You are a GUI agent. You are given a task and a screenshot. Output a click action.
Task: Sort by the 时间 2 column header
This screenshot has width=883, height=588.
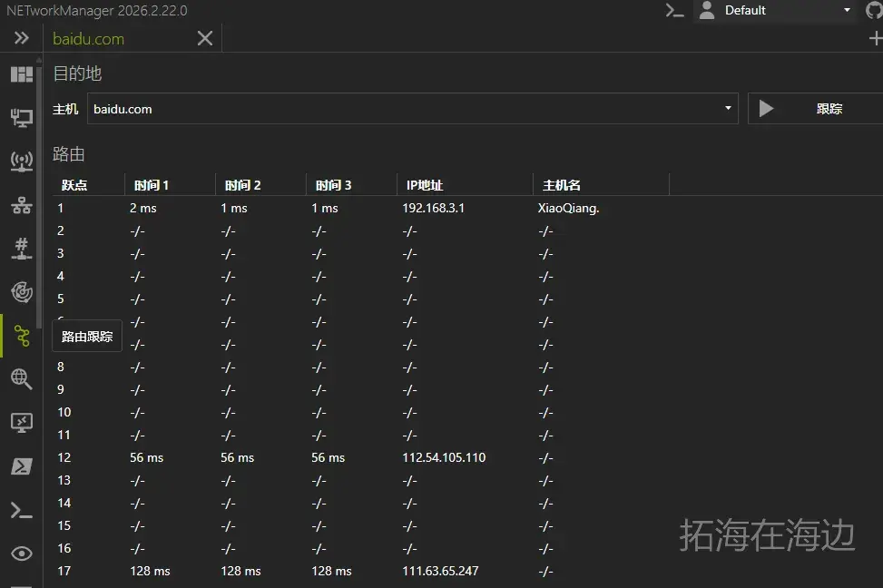click(x=242, y=185)
